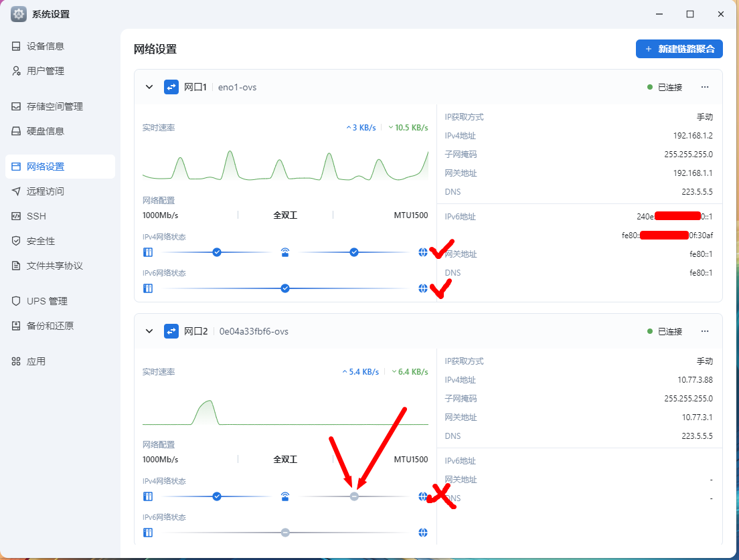Open 备份和还原 sidebar item
The width and height of the screenshot is (739, 560).
tap(60, 326)
